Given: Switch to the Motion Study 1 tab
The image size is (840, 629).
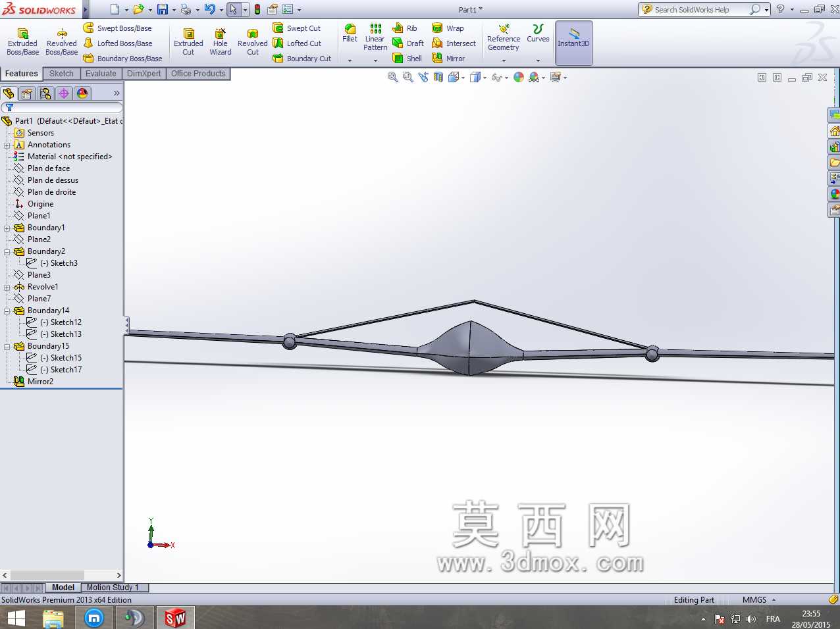Looking at the screenshot, I should [x=113, y=588].
